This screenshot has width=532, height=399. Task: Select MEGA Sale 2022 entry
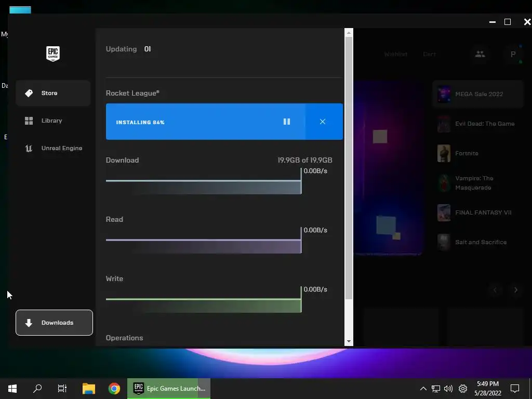tap(478, 94)
